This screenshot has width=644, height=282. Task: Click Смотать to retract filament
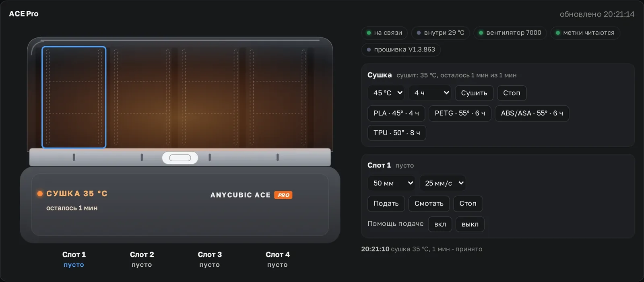coord(429,204)
